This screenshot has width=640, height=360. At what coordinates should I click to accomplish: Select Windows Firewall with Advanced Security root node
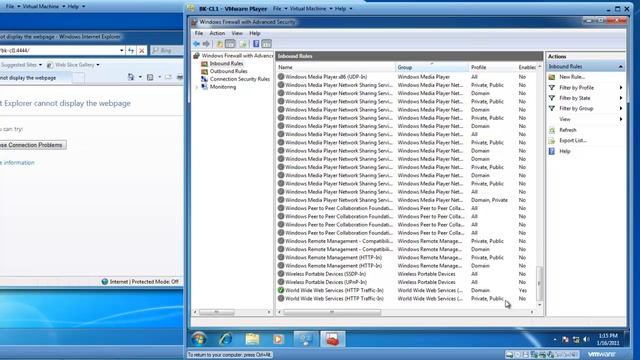pyautogui.click(x=237, y=56)
